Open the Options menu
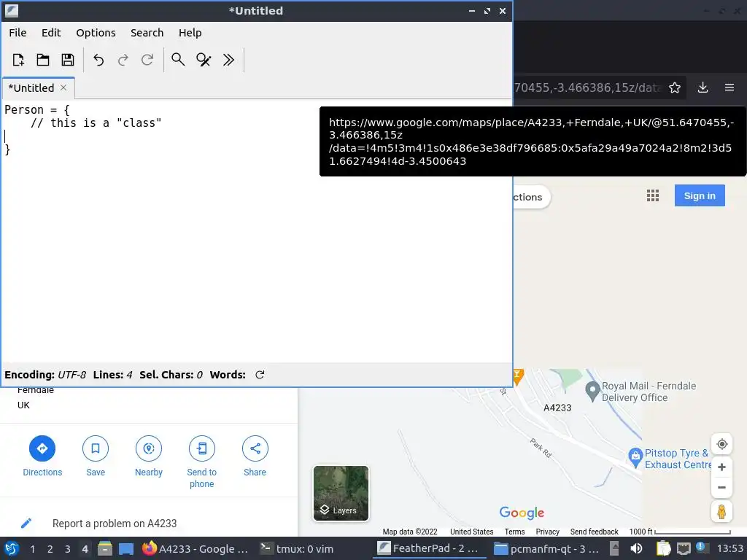Image resolution: width=747 pixels, height=560 pixels. [96, 33]
